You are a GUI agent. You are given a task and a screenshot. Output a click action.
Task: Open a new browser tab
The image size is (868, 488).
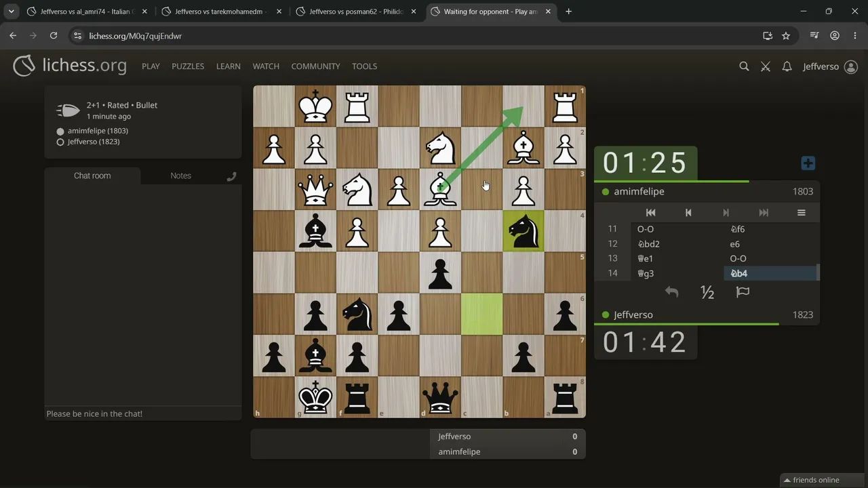coord(568,12)
